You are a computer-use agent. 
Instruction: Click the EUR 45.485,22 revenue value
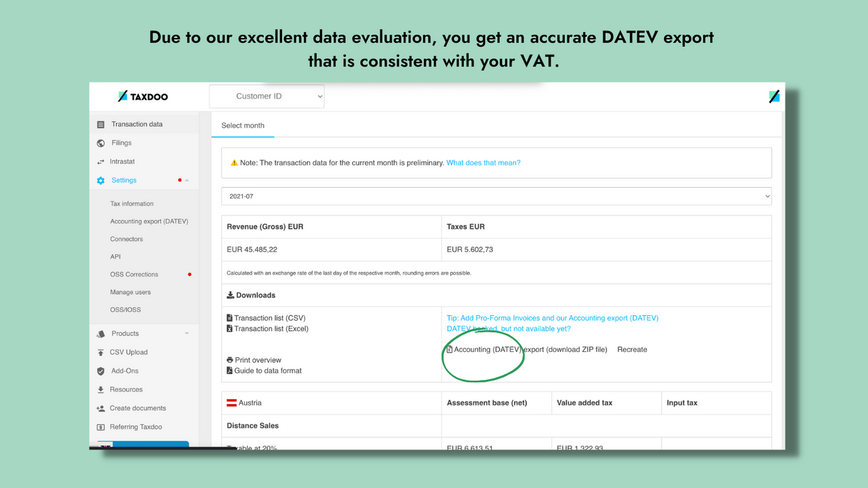(252, 249)
